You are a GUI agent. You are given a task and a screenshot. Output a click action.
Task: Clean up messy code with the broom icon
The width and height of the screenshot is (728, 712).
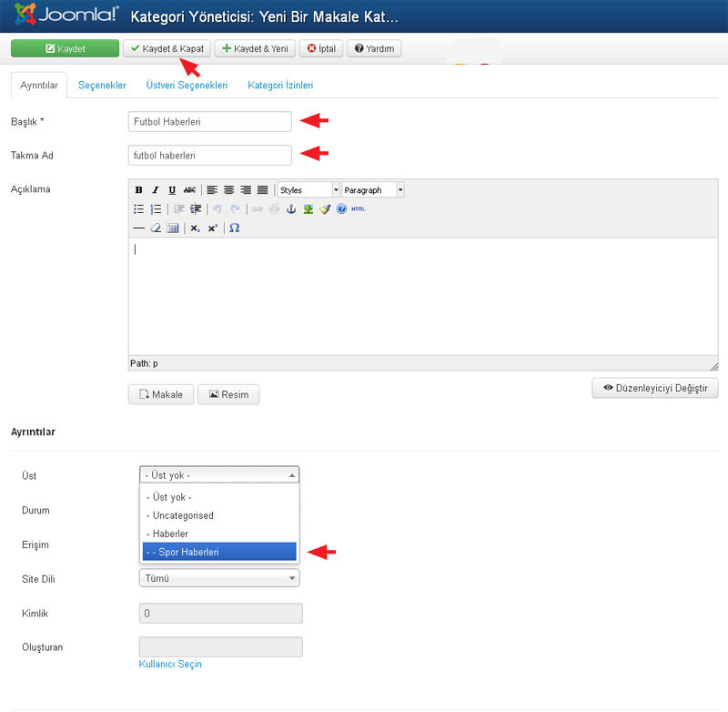(x=325, y=209)
